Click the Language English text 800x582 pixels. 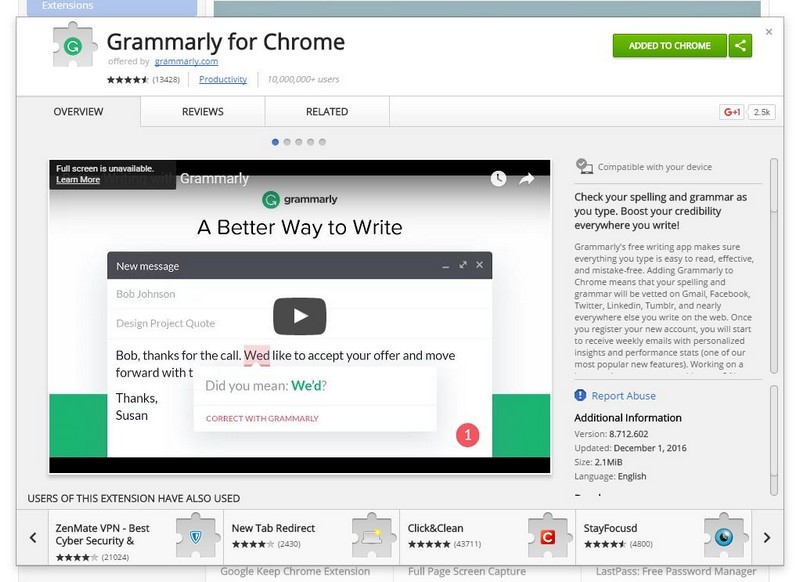click(610, 476)
